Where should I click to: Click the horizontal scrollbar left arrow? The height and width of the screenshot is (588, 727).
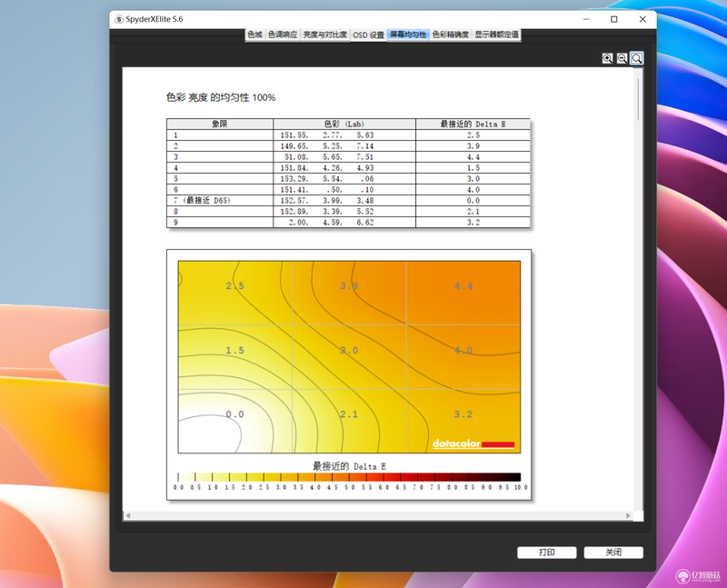[x=128, y=515]
